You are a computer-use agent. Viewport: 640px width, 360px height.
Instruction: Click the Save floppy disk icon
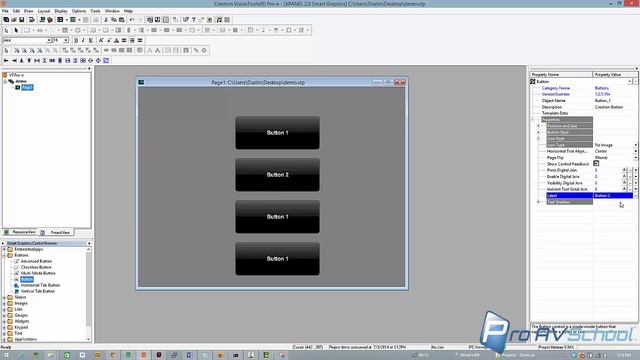(x=22, y=20)
